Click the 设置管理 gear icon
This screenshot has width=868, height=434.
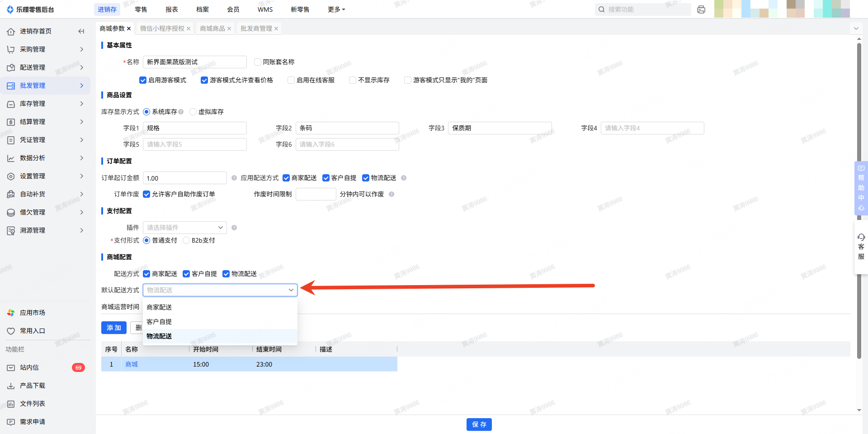coord(11,176)
